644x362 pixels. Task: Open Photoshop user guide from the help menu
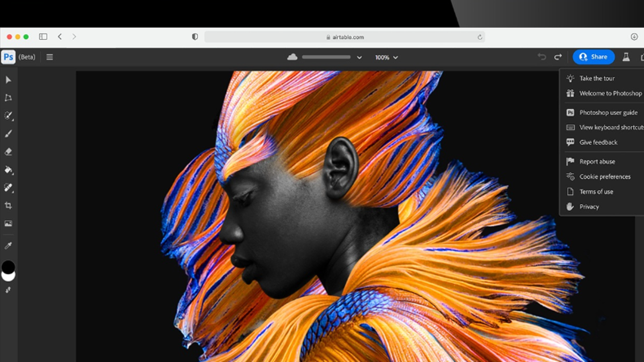pos(608,112)
